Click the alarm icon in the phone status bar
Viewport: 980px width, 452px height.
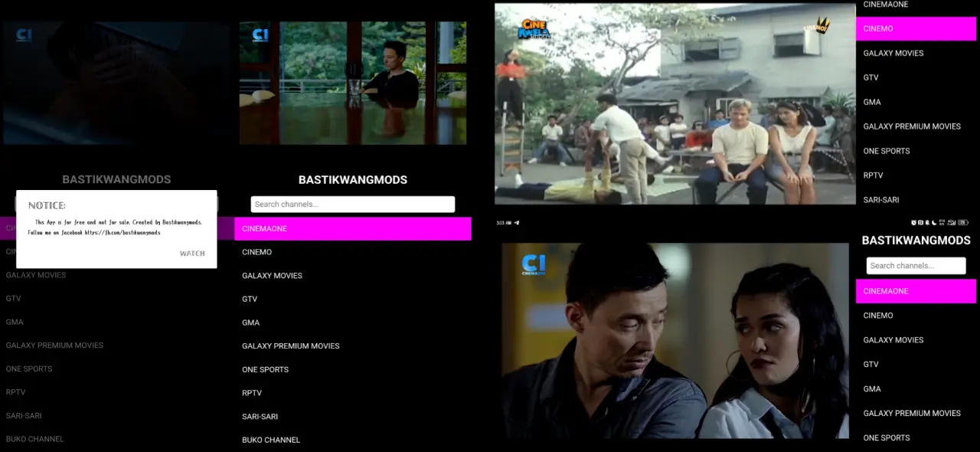click(913, 223)
